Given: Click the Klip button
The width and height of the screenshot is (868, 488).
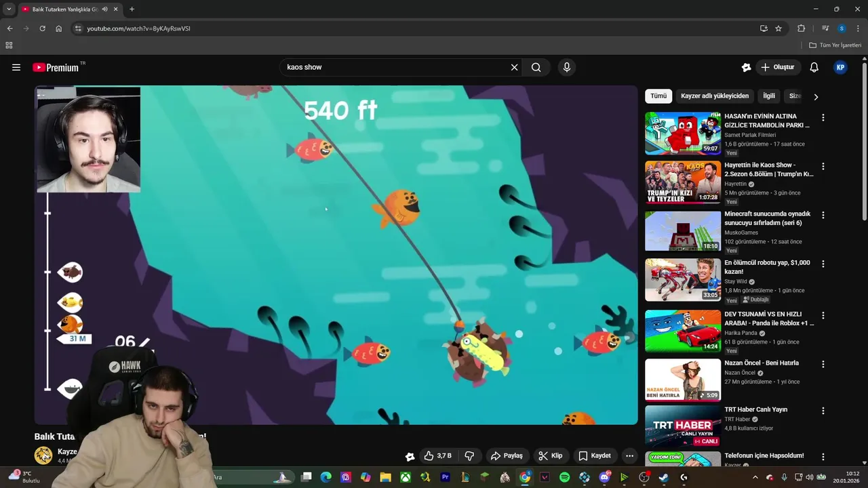Looking at the screenshot, I should click(x=551, y=455).
